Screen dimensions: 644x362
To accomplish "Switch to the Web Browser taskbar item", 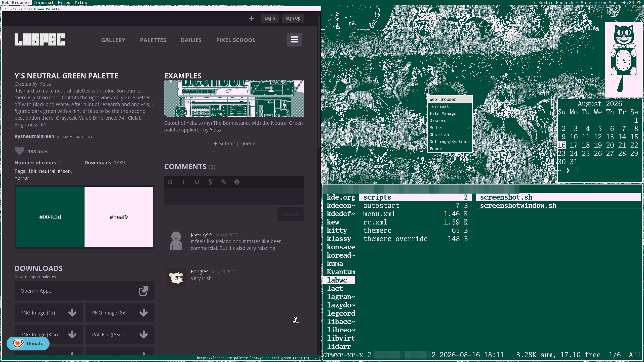I will pos(16,3).
